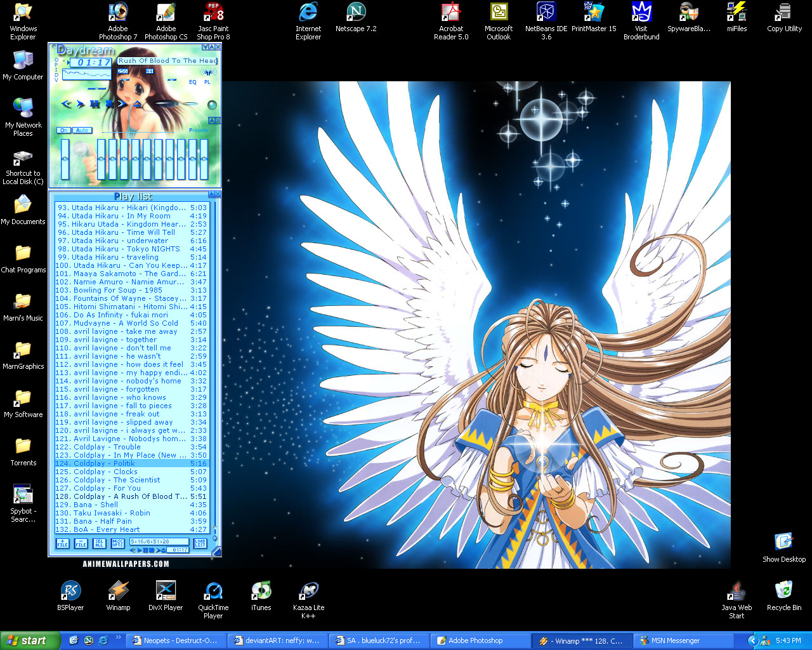This screenshot has height=650, width=812.
Task: Select playlist track Coldplay - Clocks
Action: tap(131, 472)
